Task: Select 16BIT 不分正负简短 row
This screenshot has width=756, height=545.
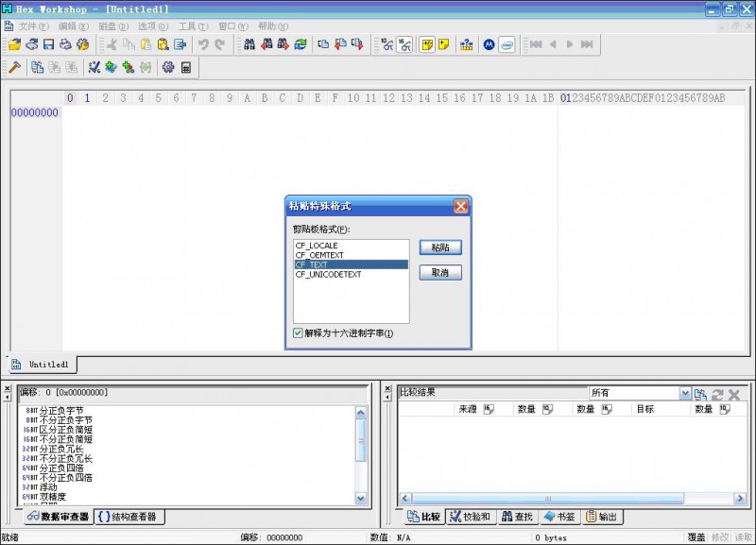Action: [188, 439]
